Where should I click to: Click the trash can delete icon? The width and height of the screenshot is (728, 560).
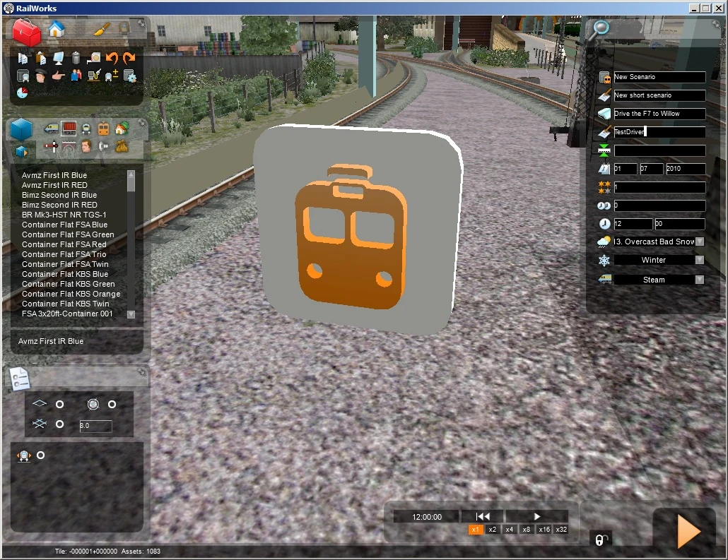point(76,57)
